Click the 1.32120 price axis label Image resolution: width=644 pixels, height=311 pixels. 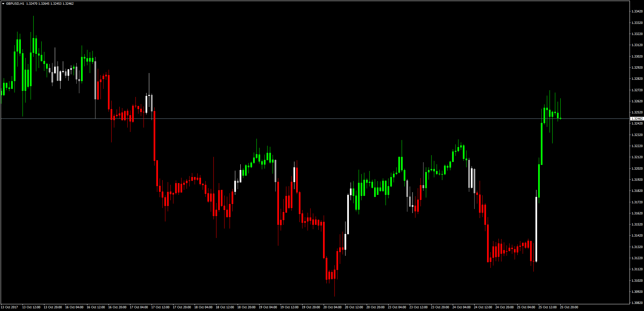click(x=637, y=157)
